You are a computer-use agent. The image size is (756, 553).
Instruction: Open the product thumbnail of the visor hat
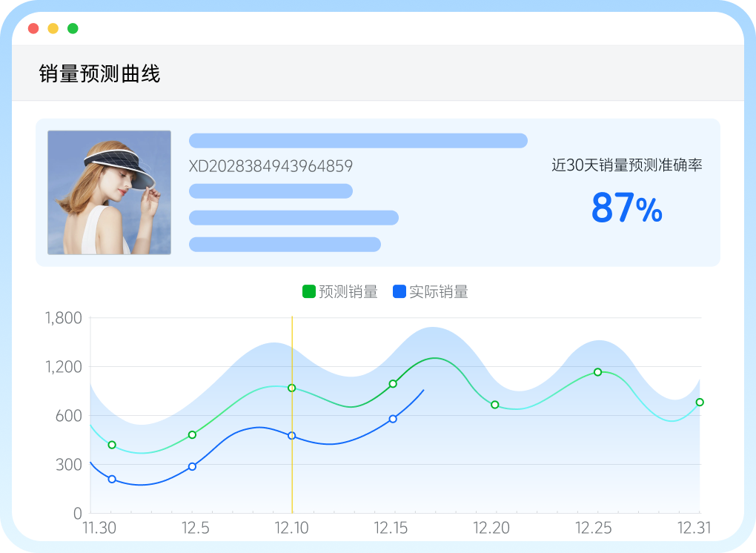pos(109,193)
